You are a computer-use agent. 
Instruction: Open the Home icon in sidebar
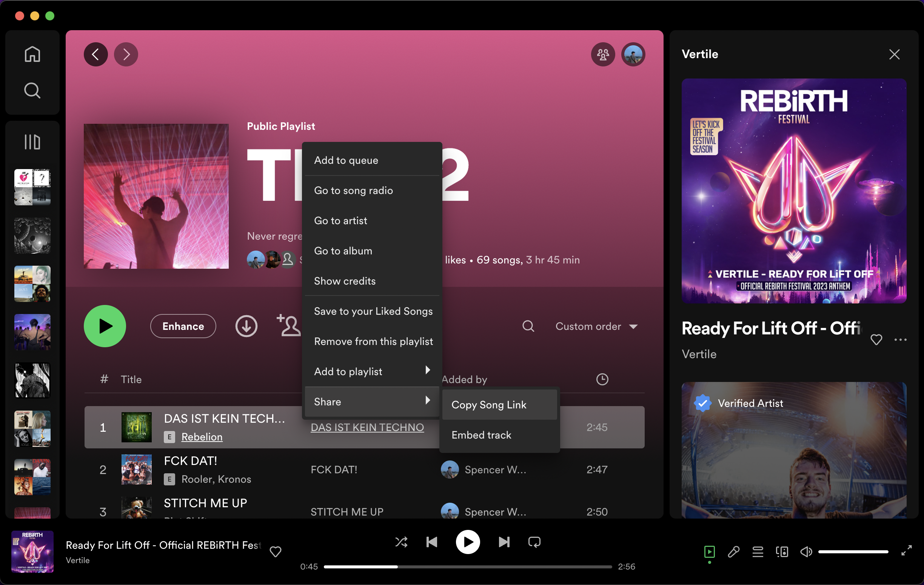click(x=32, y=54)
